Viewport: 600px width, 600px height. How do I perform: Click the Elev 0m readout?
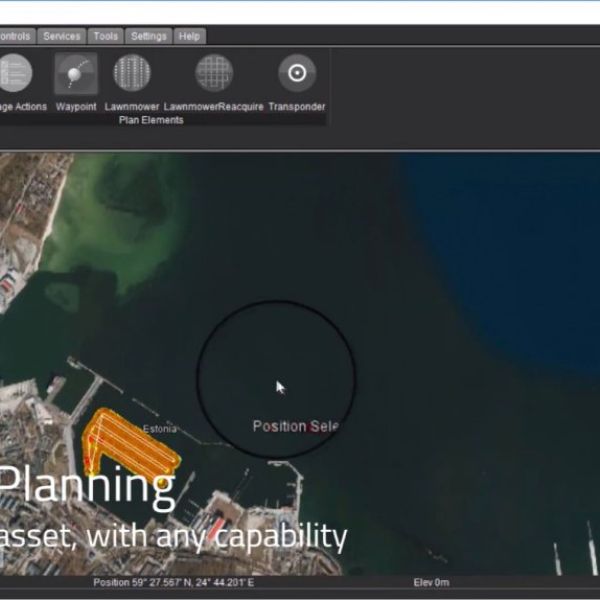coord(431,582)
